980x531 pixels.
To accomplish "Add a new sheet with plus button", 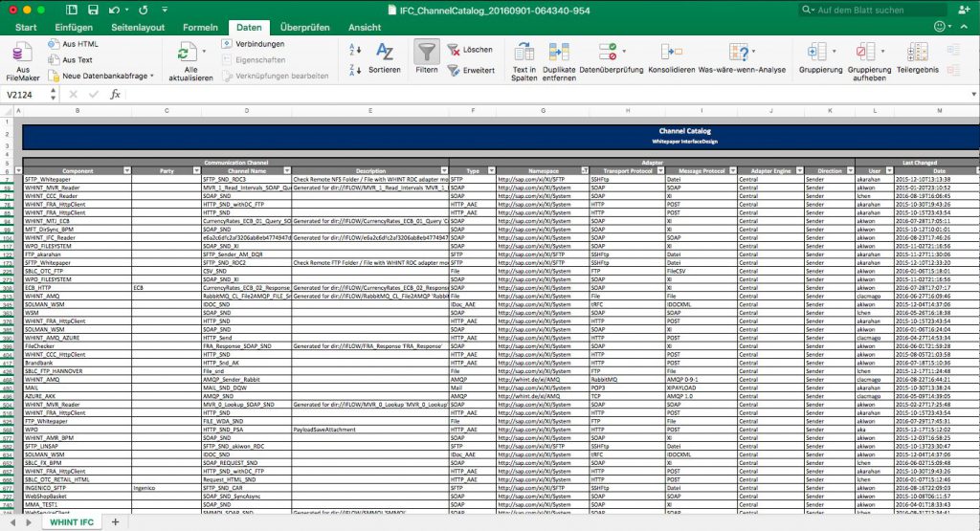I will 115,521.
